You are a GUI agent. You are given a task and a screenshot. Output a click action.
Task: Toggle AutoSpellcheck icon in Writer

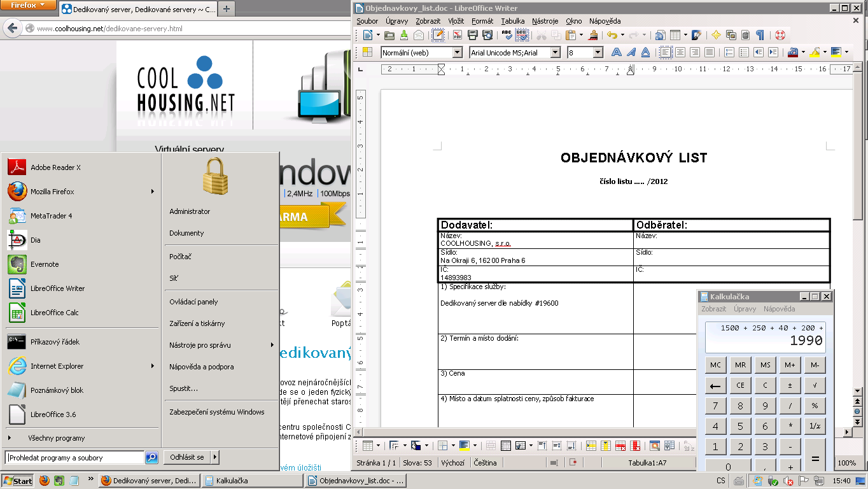[522, 35]
